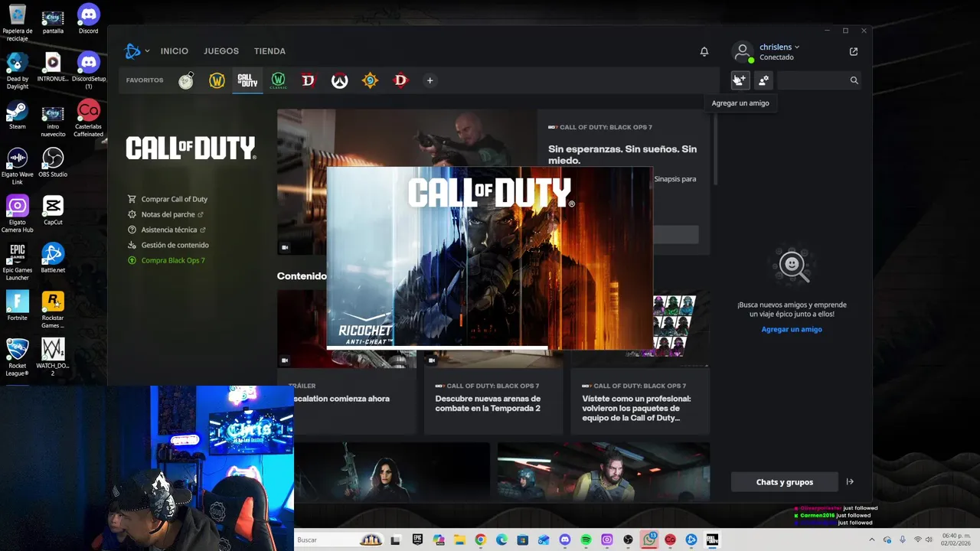Show hidden system tray icons chevron
The image size is (980, 551).
pyautogui.click(x=871, y=540)
